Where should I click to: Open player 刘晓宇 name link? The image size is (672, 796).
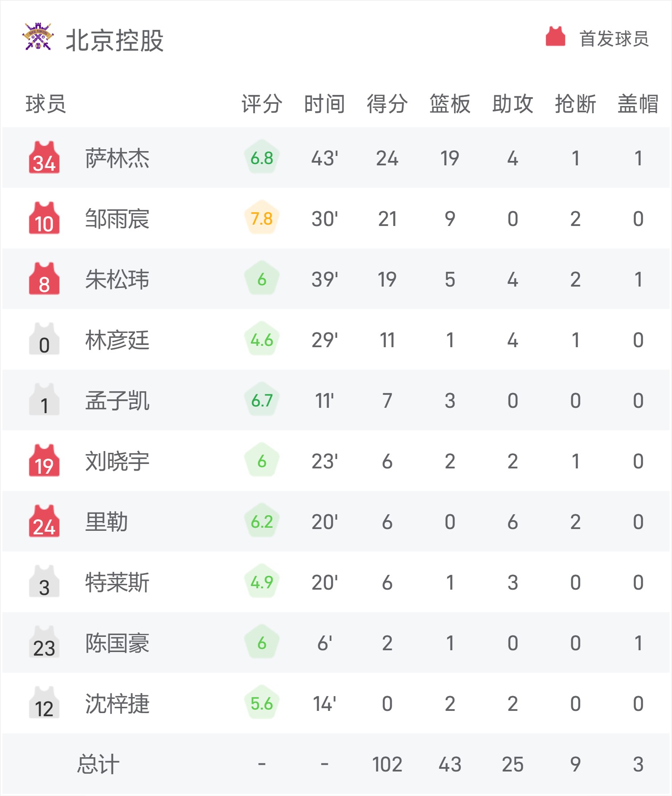[x=117, y=461]
